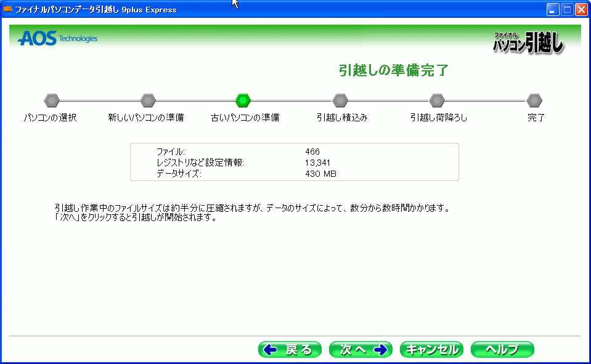The image size is (591, 364).
Task: Open the title bar application icon menu
Action: pyautogui.click(x=8, y=9)
